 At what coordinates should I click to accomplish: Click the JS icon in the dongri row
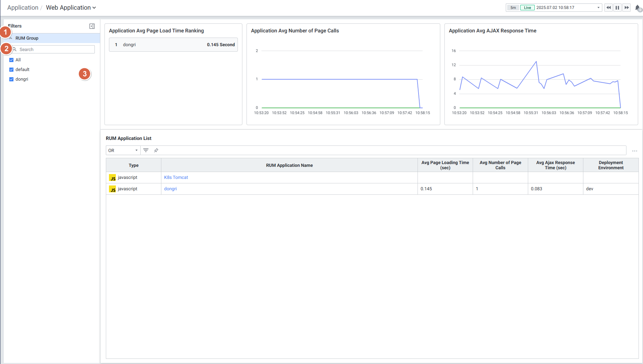pos(112,189)
